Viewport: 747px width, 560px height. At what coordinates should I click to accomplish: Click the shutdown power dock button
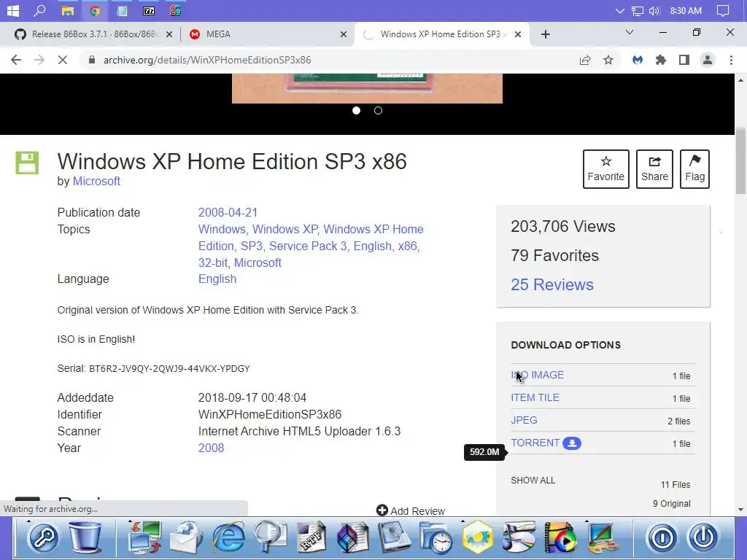pyautogui.click(x=703, y=537)
